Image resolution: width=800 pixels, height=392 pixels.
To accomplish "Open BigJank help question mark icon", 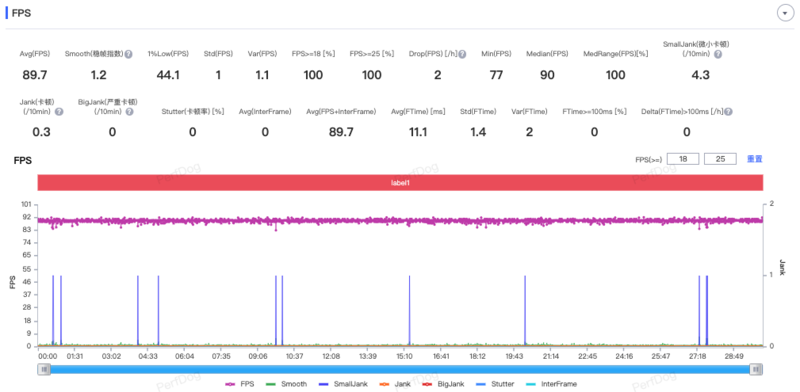I will coord(130,111).
